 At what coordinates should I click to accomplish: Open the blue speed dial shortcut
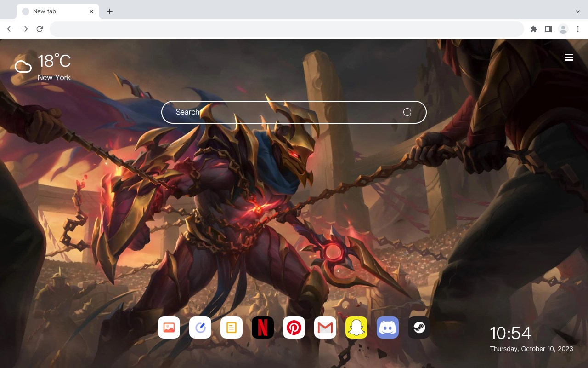point(200,328)
